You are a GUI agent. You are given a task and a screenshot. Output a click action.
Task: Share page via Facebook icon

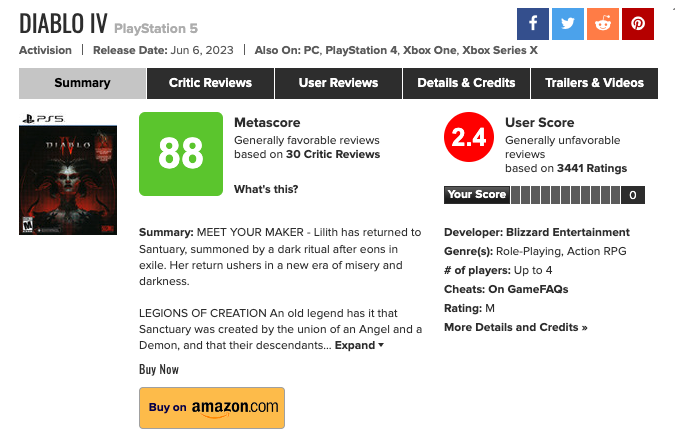pyautogui.click(x=533, y=24)
